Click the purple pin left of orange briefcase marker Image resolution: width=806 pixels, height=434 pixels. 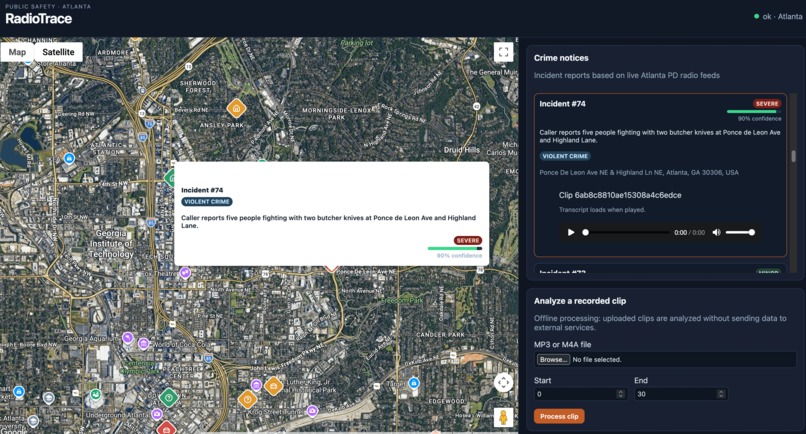click(x=257, y=385)
